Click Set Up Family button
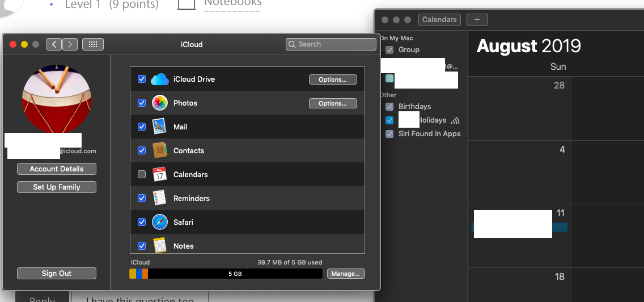644x302 pixels. pos(57,187)
